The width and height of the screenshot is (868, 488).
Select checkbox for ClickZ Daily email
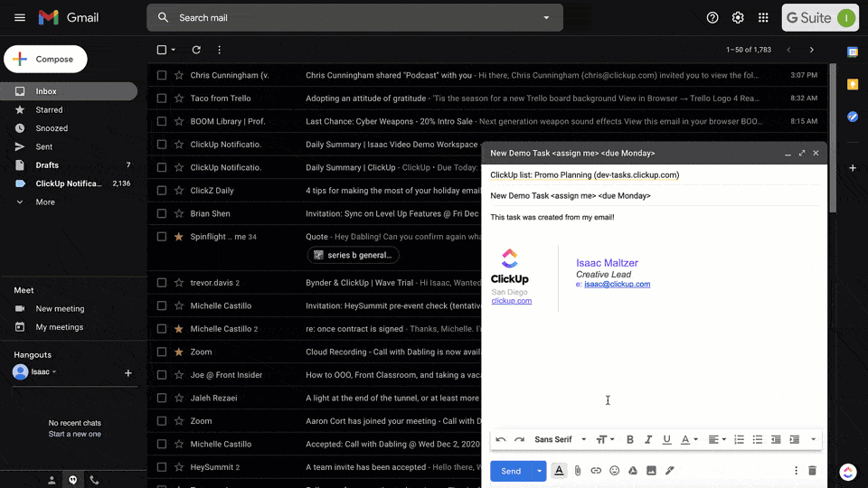pyautogui.click(x=162, y=191)
